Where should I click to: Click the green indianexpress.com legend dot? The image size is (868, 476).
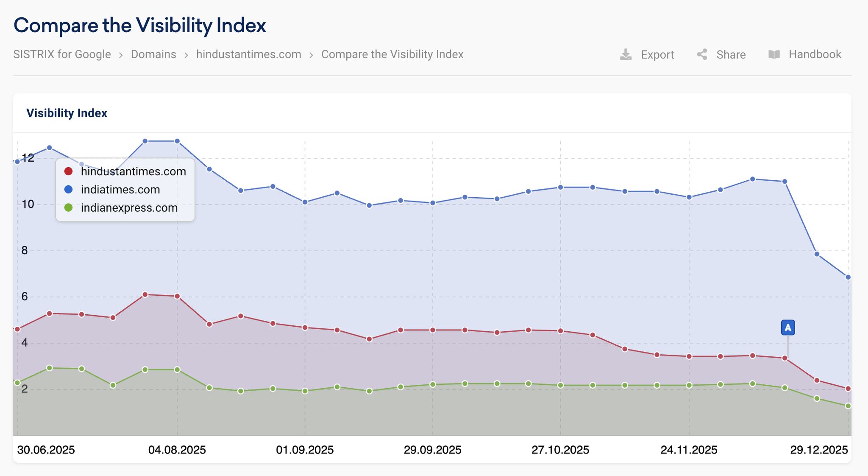69,208
